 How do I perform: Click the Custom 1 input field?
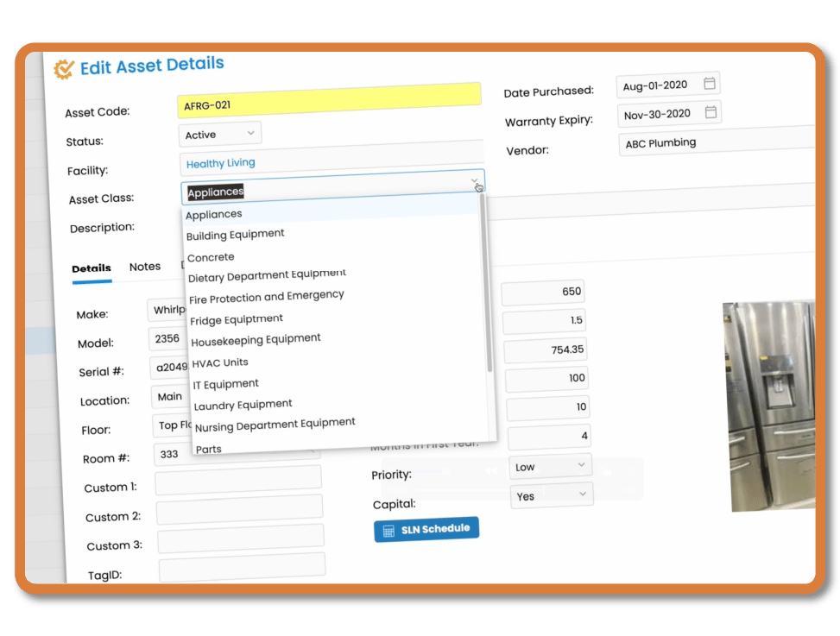click(x=238, y=480)
